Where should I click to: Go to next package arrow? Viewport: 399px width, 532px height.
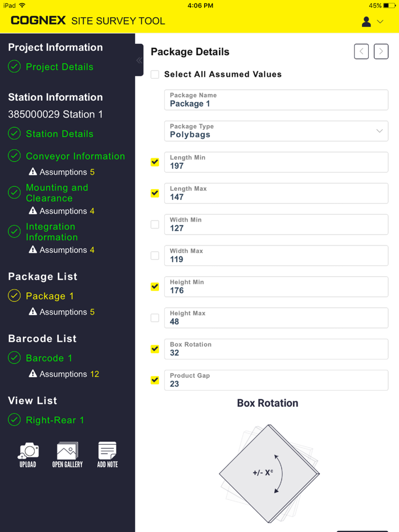pos(381,51)
